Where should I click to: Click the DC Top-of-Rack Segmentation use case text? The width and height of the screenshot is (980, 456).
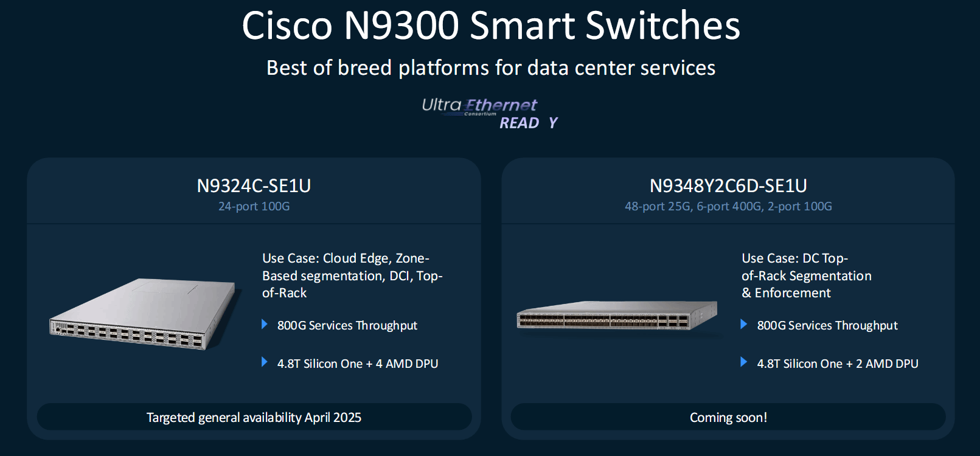(806, 275)
